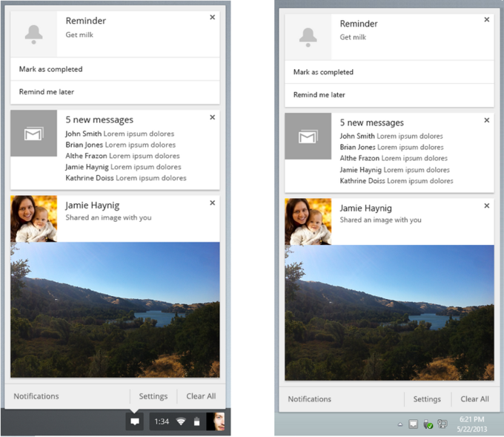Image resolution: width=504 pixels, height=437 pixels.
Task: Click the Notifications label in left panel footer
Action: [36, 396]
